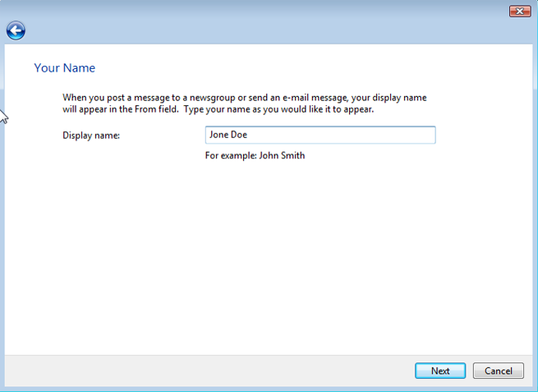538x392 pixels.
Task: Click 'John Smith' in the example text
Action: point(282,155)
